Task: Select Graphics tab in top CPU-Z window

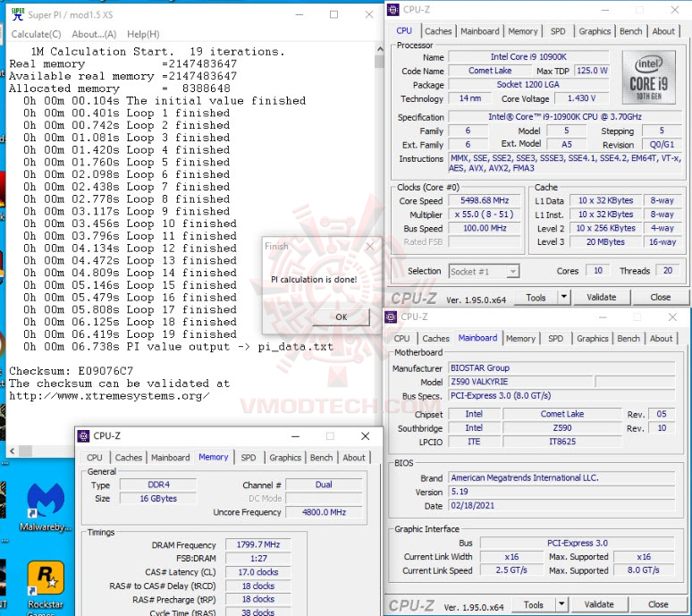Action: pos(595,31)
